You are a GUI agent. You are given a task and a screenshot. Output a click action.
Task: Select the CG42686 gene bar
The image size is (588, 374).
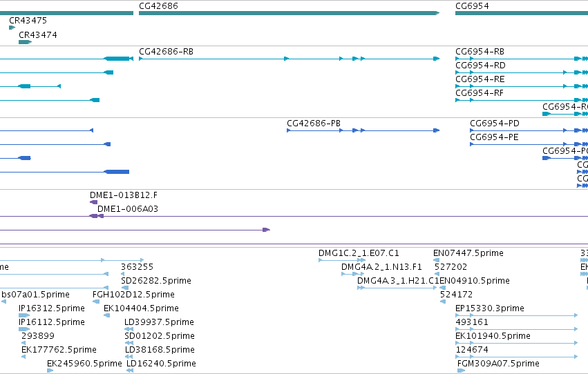[x=289, y=13]
